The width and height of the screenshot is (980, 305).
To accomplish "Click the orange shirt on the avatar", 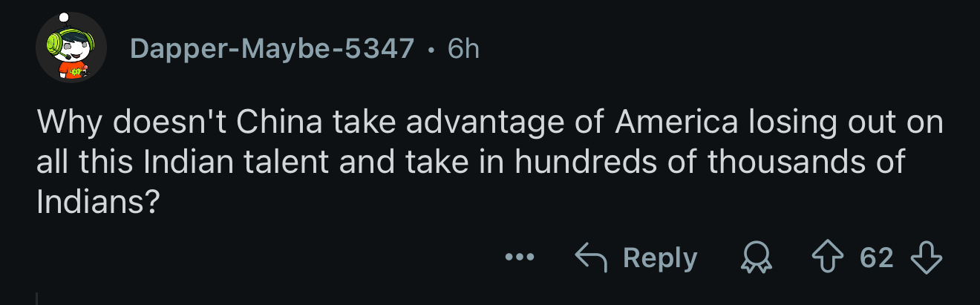I will 72,70.
